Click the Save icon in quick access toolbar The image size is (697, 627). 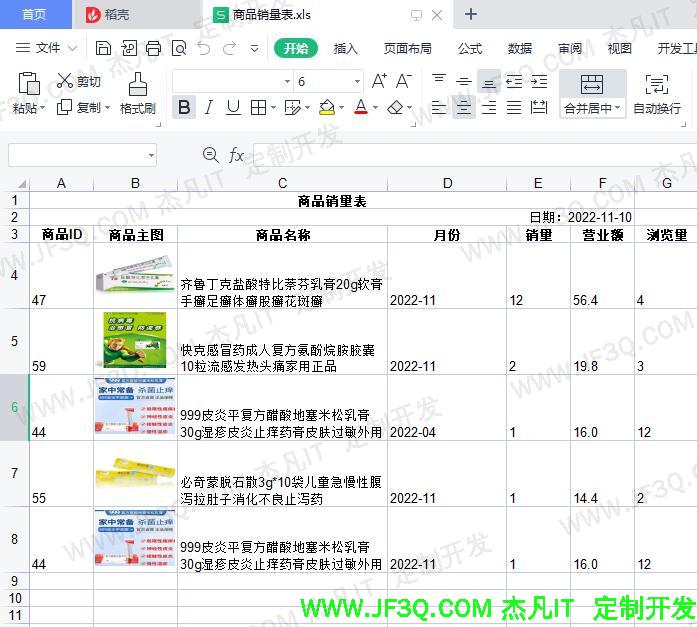coord(103,48)
